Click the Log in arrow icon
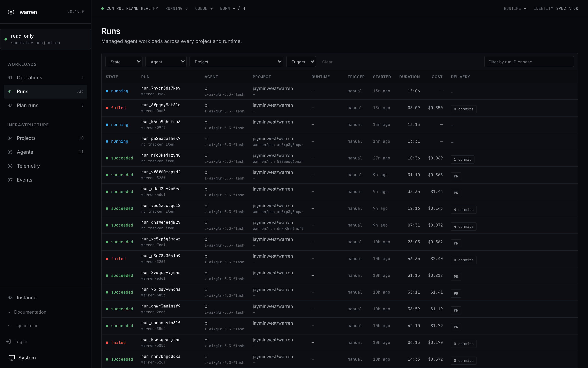The height and width of the screenshot is (368, 588). point(9,341)
